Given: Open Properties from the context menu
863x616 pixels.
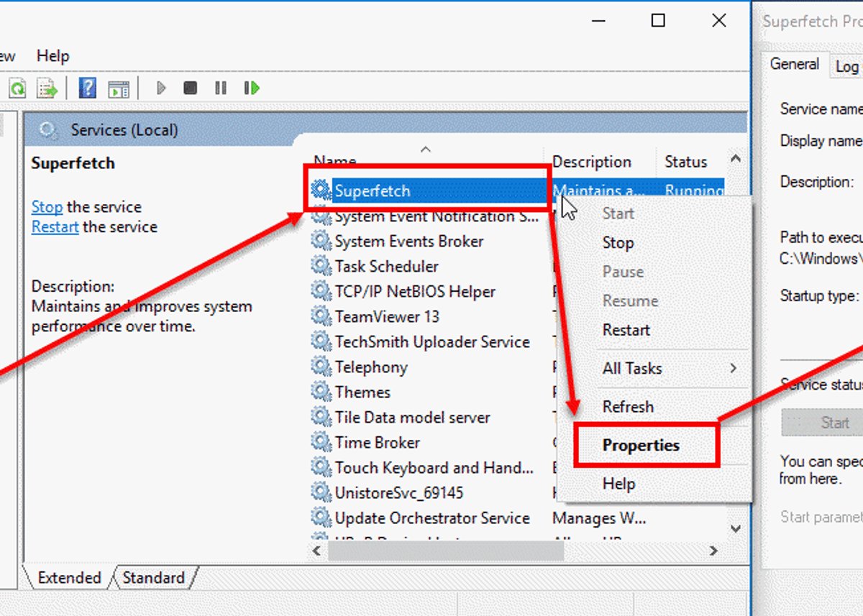Looking at the screenshot, I should click(641, 445).
